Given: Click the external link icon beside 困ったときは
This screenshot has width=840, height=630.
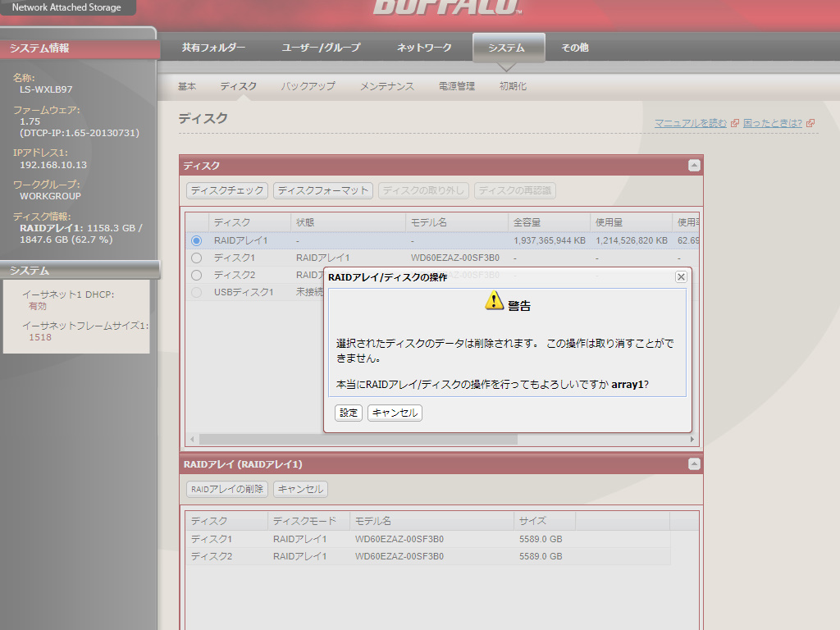Looking at the screenshot, I should 810,123.
